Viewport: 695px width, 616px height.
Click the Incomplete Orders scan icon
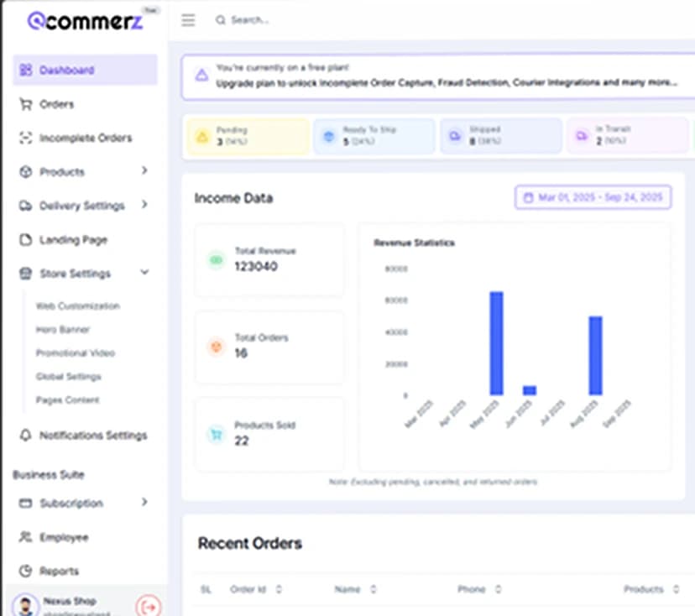tap(26, 138)
